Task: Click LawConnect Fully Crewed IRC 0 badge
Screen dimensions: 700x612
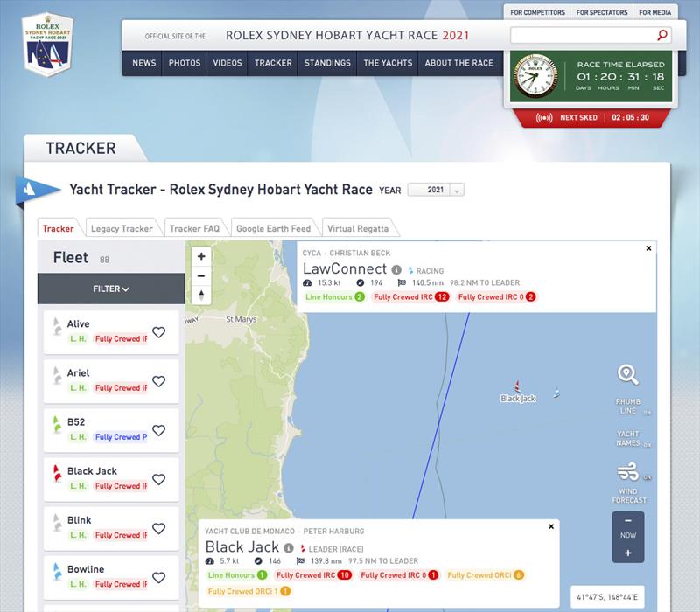Action: [497, 297]
